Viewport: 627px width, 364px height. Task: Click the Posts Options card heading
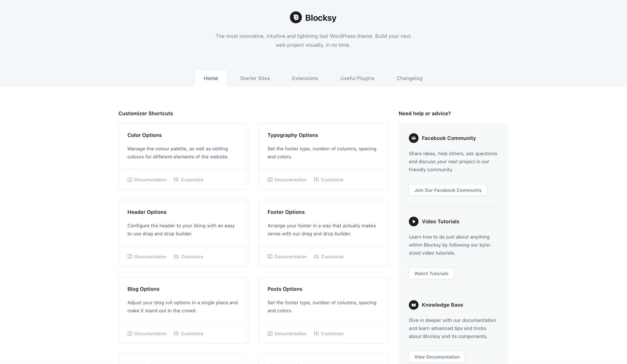coord(285,289)
